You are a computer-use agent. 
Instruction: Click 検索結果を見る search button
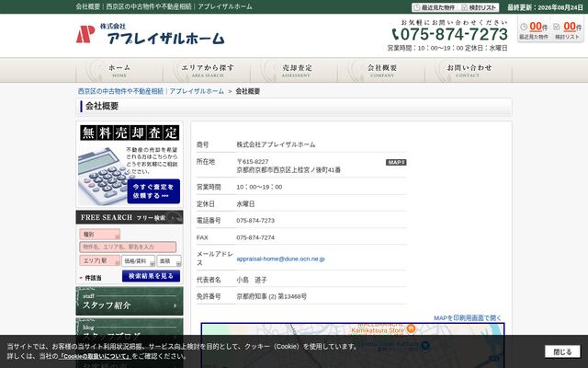pyautogui.click(x=151, y=276)
